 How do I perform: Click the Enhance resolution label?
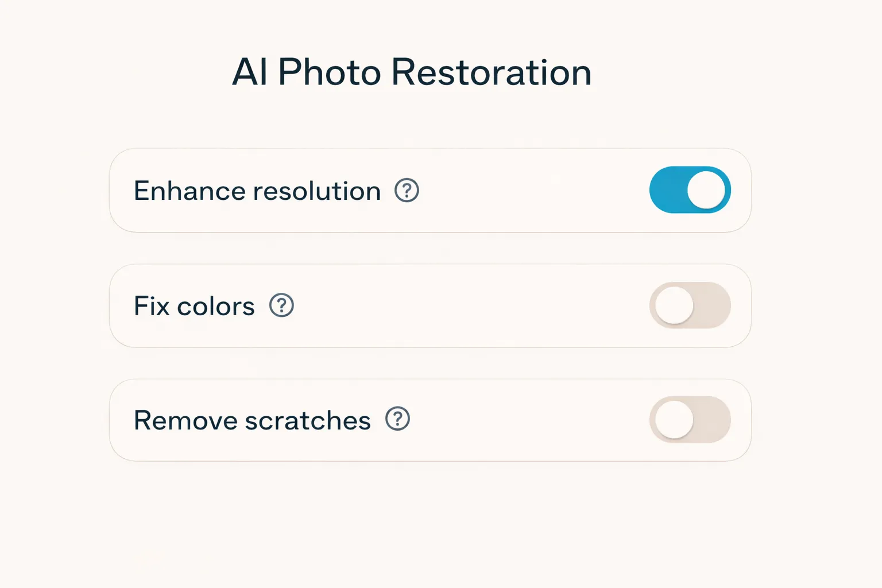[257, 190]
